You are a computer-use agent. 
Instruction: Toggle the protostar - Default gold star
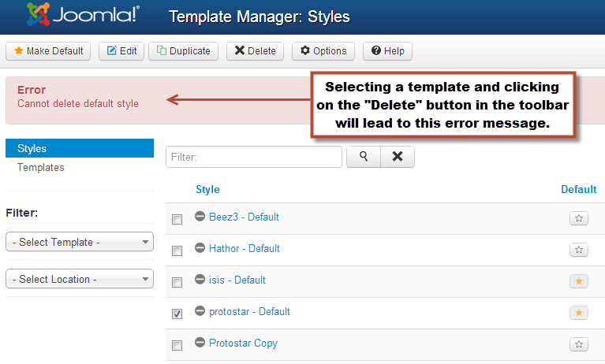[579, 313]
